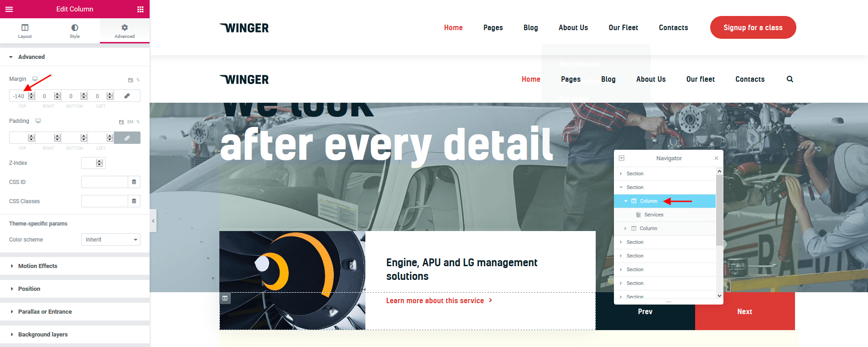
Task: Click the Padding responsive device icon
Action: (x=38, y=121)
